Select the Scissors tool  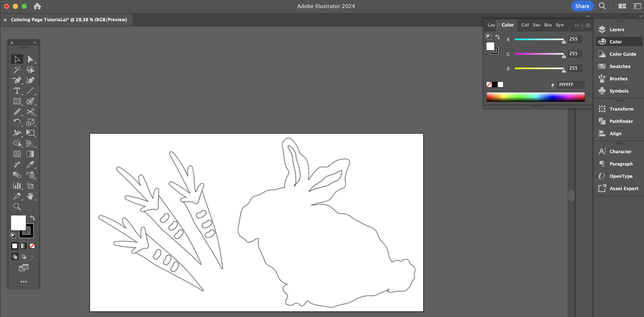coord(30,112)
